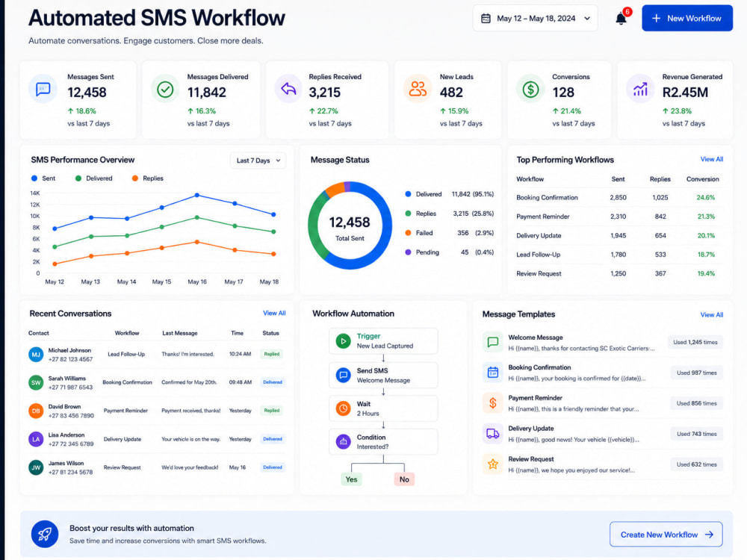Click Michael Johnson's MJ avatar

coord(36,354)
